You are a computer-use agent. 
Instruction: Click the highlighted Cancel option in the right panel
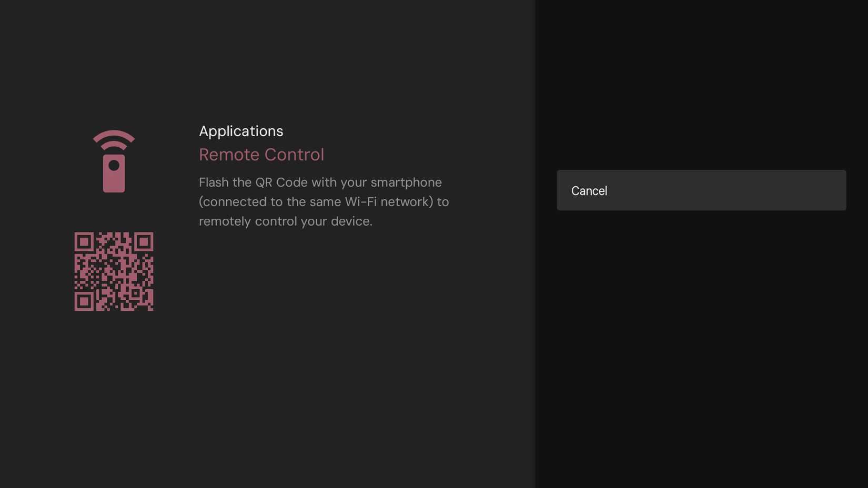(x=701, y=190)
